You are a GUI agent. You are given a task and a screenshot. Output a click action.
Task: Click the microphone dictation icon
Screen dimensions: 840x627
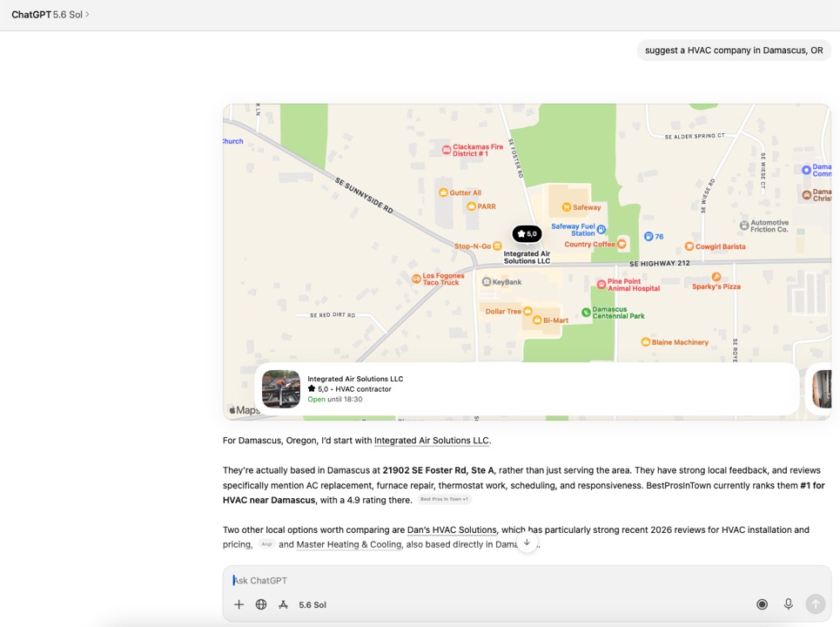click(x=788, y=604)
